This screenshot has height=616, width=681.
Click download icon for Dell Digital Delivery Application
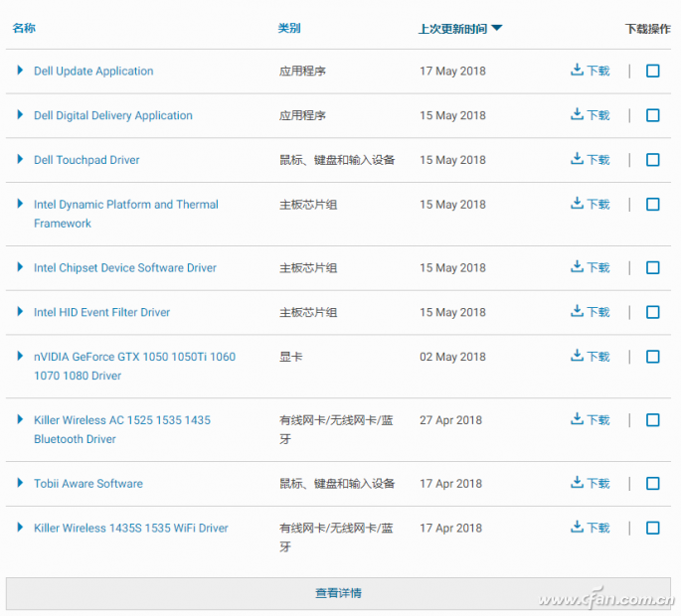pos(590,115)
